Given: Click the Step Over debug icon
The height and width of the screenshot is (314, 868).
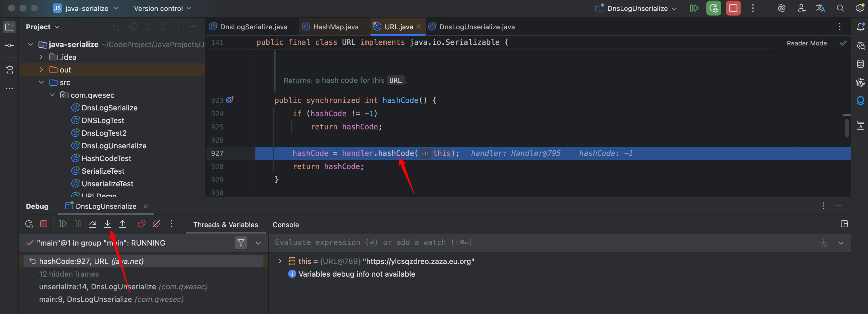Looking at the screenshot, I should 92,224.
